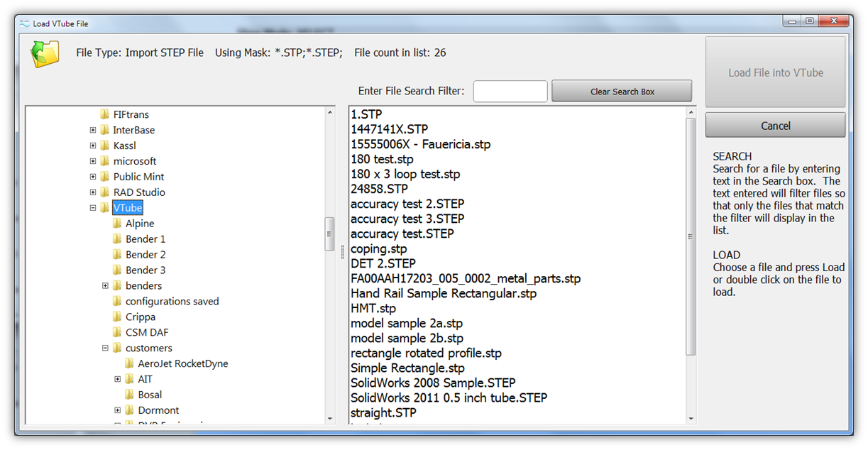The height and width of the screenshot is (450, 868).
Task: Click the File Search Filter input box
Action: [x=510, y=92]
